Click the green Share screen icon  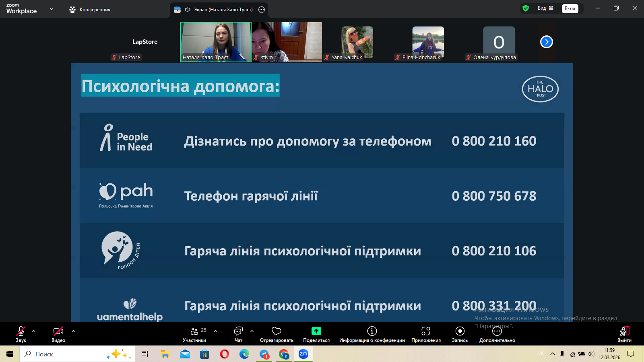click(x=316, y=331)
